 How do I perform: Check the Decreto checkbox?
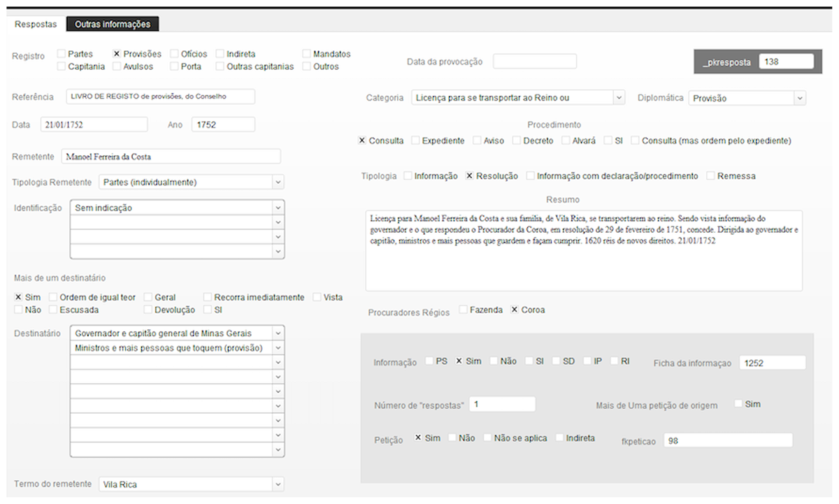pyautogui.click(x=516, y=141)
